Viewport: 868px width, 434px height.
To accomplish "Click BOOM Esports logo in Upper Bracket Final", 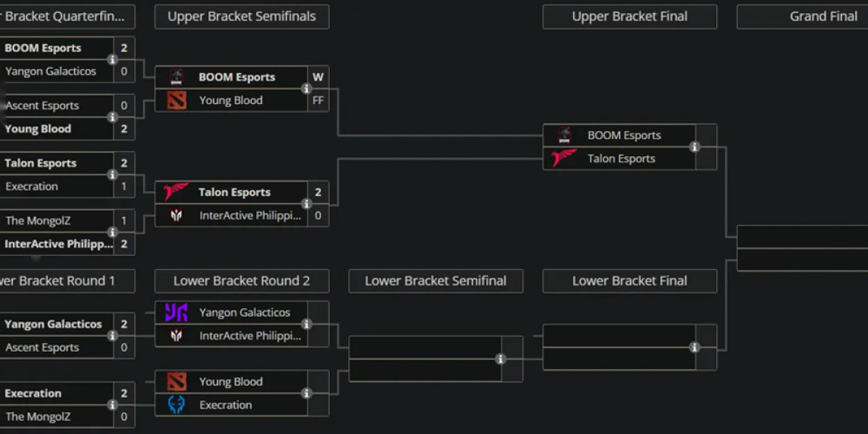I will pos(563,135).
